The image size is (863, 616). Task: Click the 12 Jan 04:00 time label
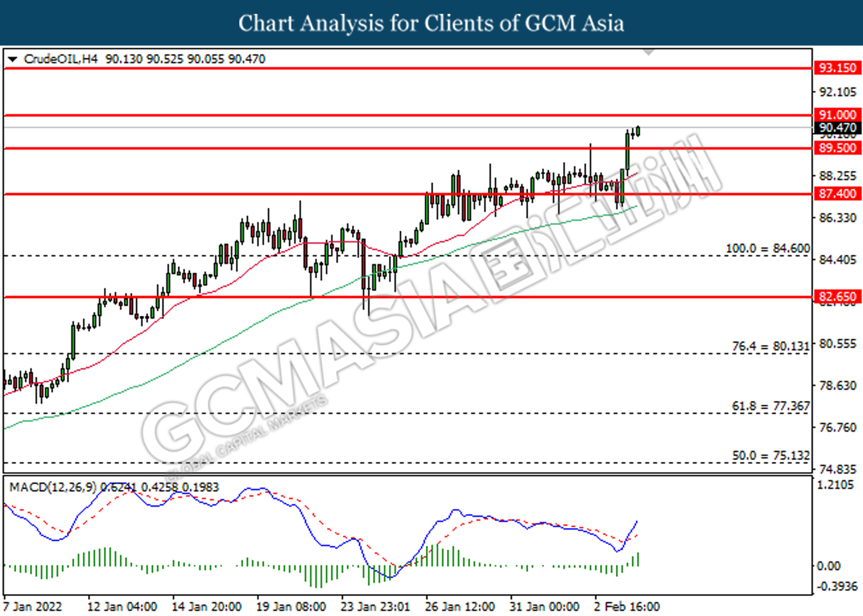(x=122, y=607)
